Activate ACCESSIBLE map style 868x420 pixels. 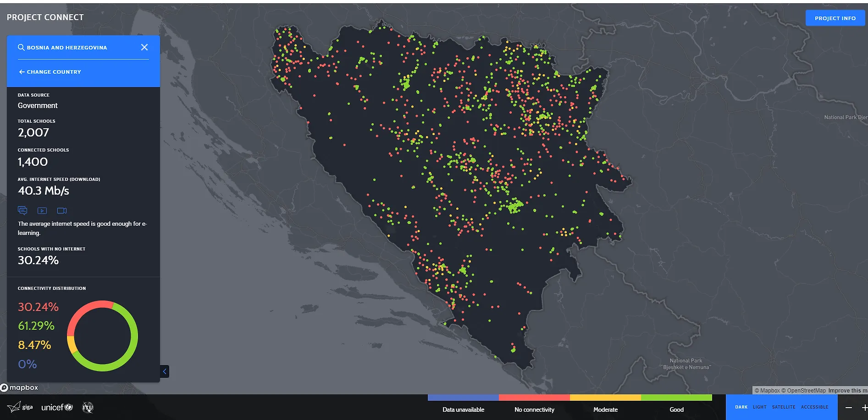click(815, 407)
